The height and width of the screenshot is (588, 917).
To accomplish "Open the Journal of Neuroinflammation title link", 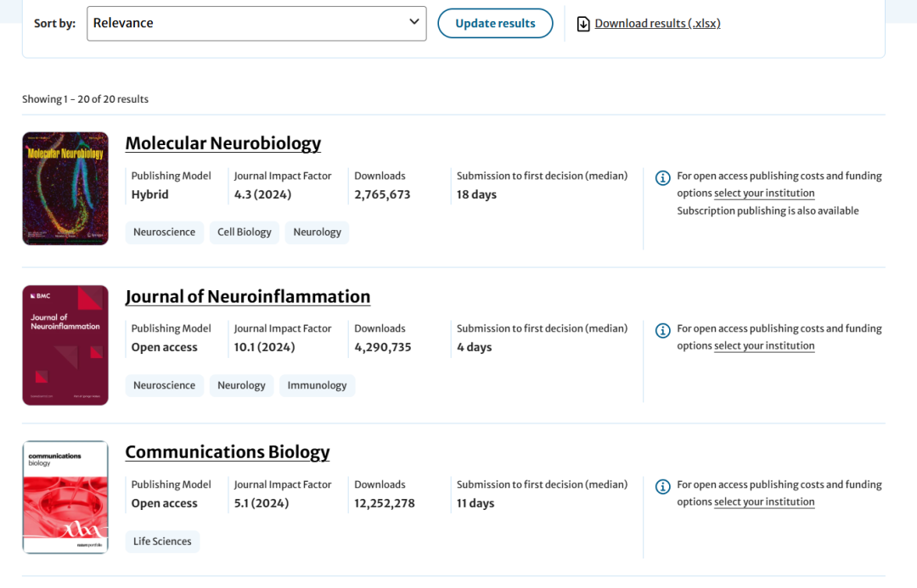I will click(247, 296).
